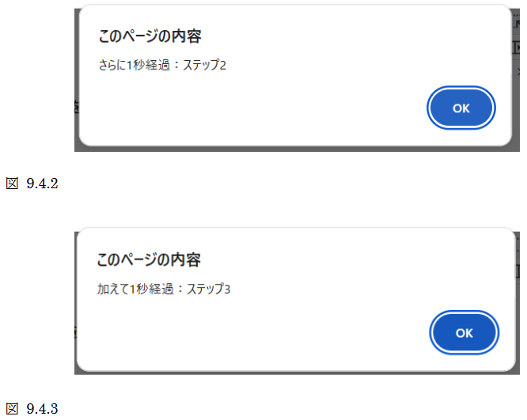The height and width of the screenshot is (420, 527).
Task: Select the 図 9.4.3 caption
Action: [33, 408]
